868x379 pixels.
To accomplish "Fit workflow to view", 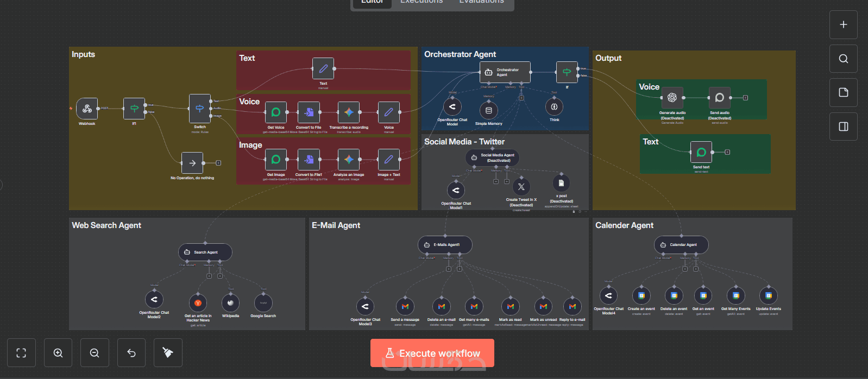I will coord(21,353).
